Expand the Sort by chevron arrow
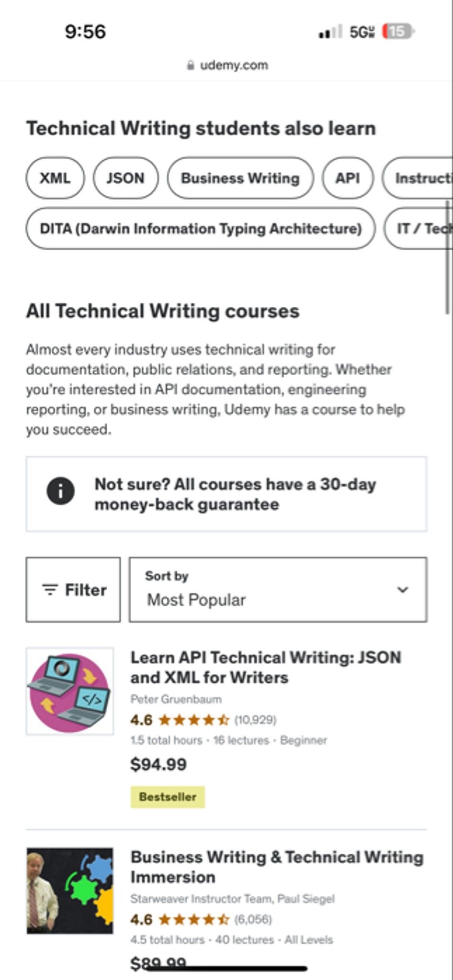Viewport: 453px width, 980px height. pyautogui.click(x=403, y=590)
